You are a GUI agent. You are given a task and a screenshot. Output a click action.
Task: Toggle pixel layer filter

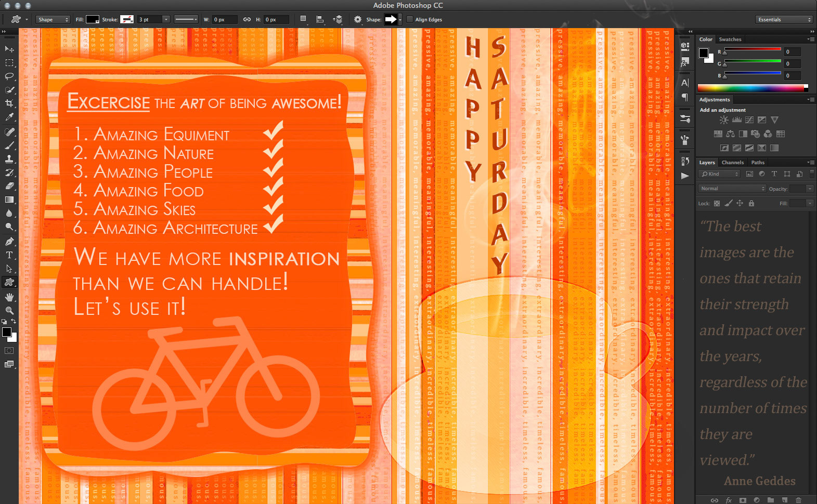pos(749,174)
